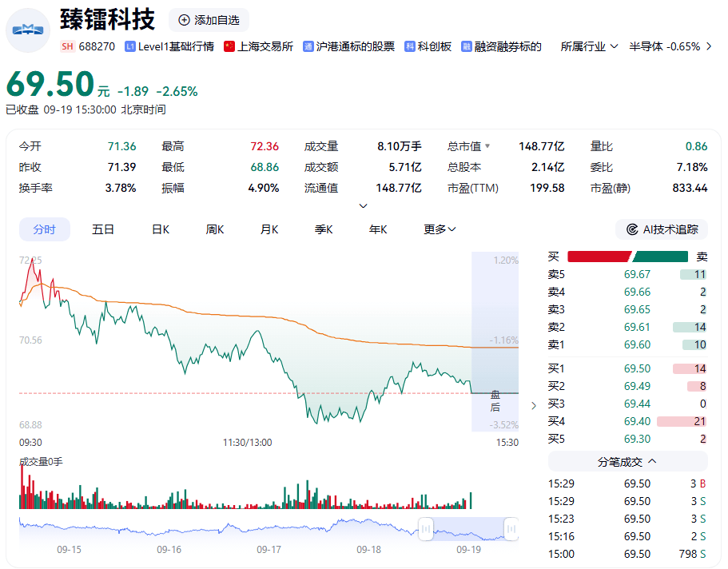
Task: Click the 卖4 row at 69.66
Action: tap(628, 292)
